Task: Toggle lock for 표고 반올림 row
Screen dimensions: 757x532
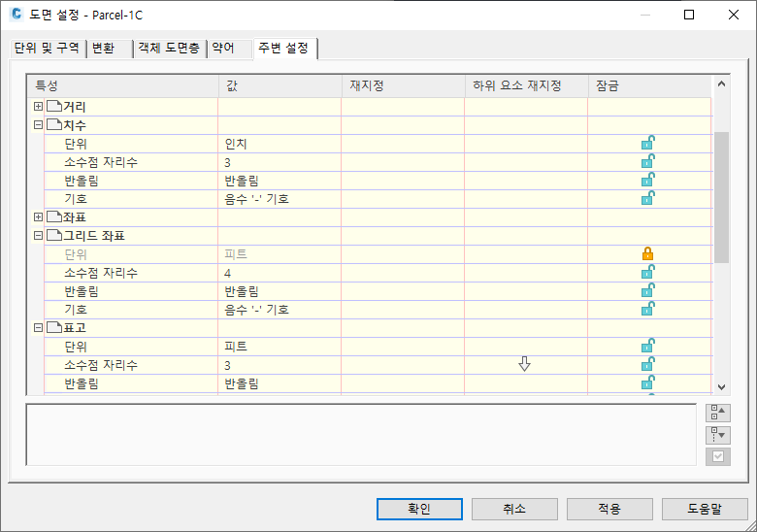Action: 647,383
